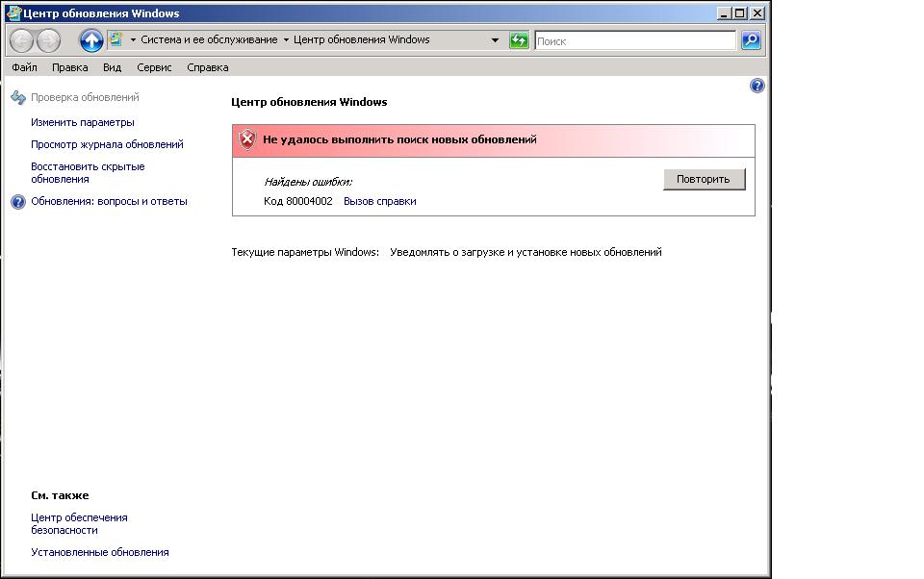Click the red error shield icon
The height and width of the screenshot is (579, 924).
coord(247,139)
